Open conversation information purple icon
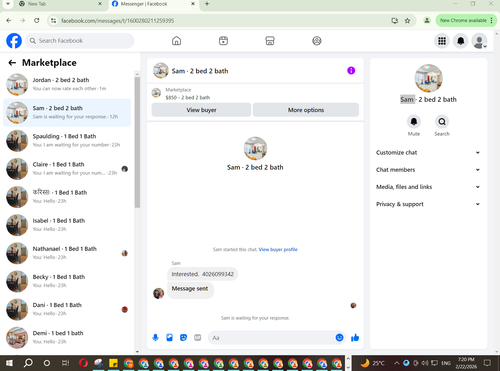 point(351,70)
